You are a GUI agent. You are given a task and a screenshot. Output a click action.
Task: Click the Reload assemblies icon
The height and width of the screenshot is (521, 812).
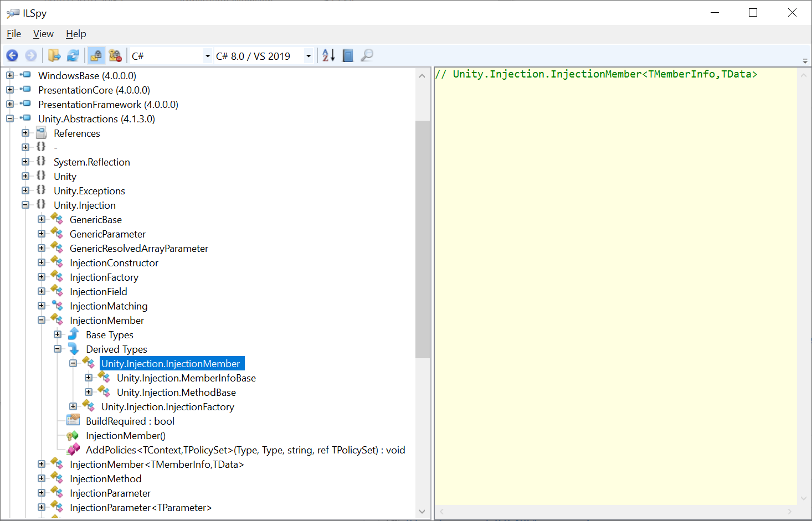[x=73, y=55]
